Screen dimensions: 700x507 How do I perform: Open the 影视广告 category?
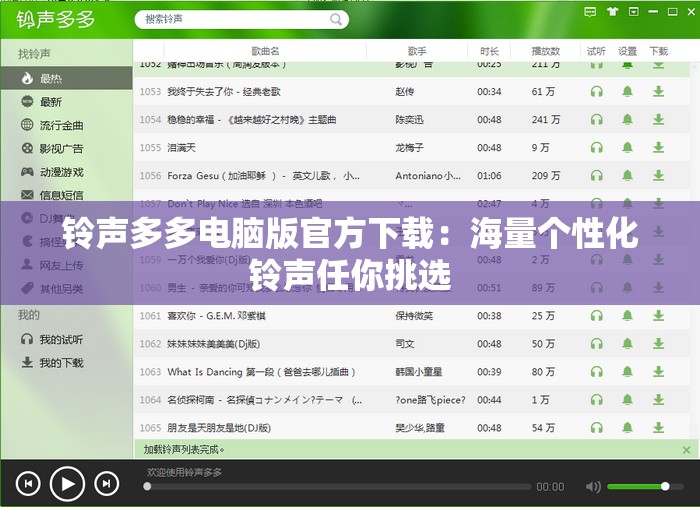(x=67, y=148)
